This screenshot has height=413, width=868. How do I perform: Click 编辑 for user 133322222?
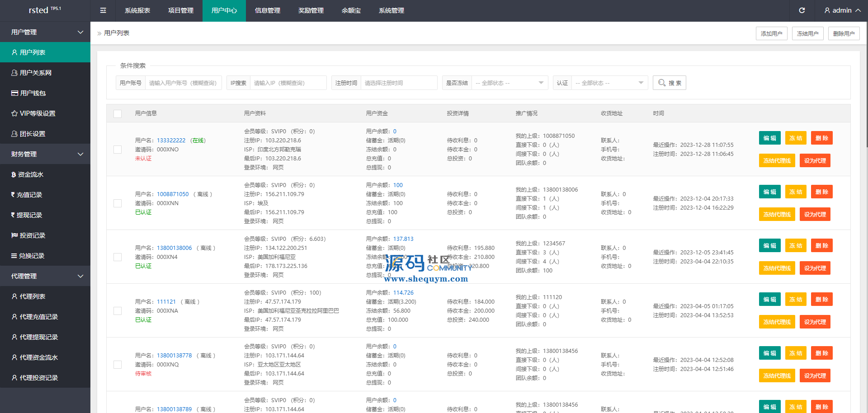[770, 138]
